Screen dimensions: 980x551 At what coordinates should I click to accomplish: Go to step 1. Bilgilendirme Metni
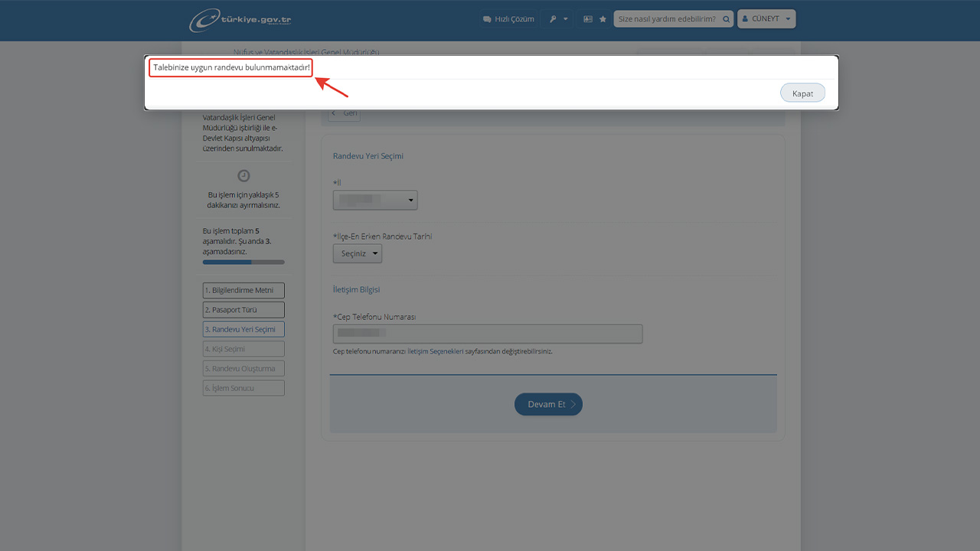[243, 291]
